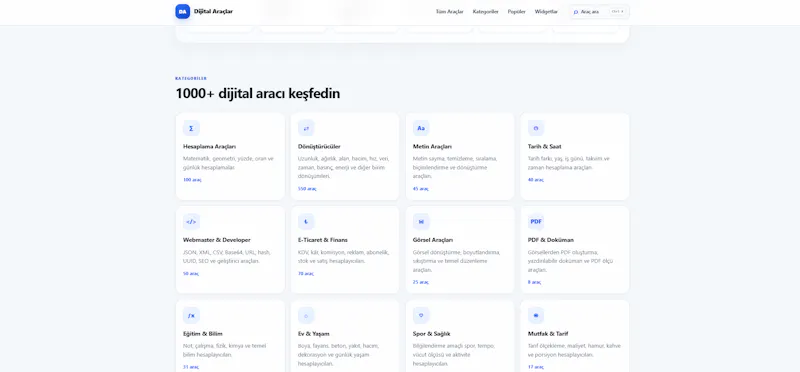The width and height of the screenshot is (800, 372).
Task: Click the 70 araç count label
Action: [x=306, y=274]
